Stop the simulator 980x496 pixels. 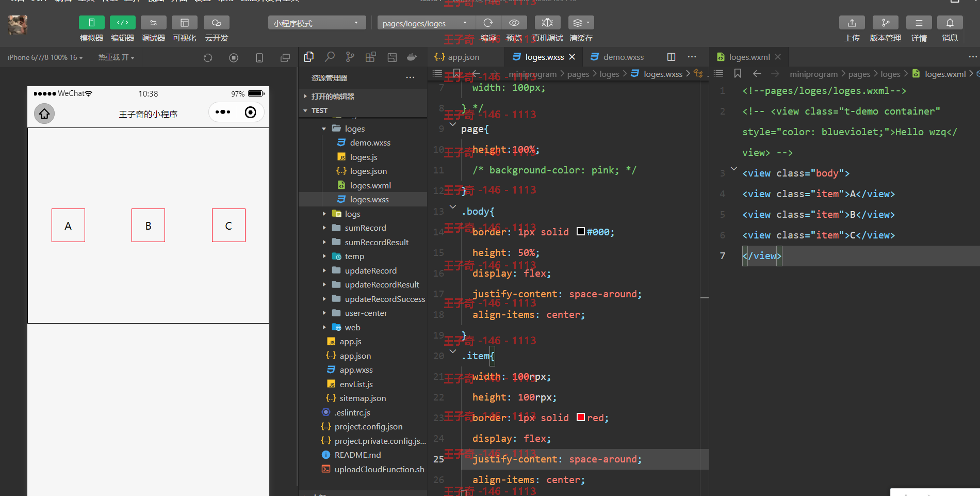point(234,58)
